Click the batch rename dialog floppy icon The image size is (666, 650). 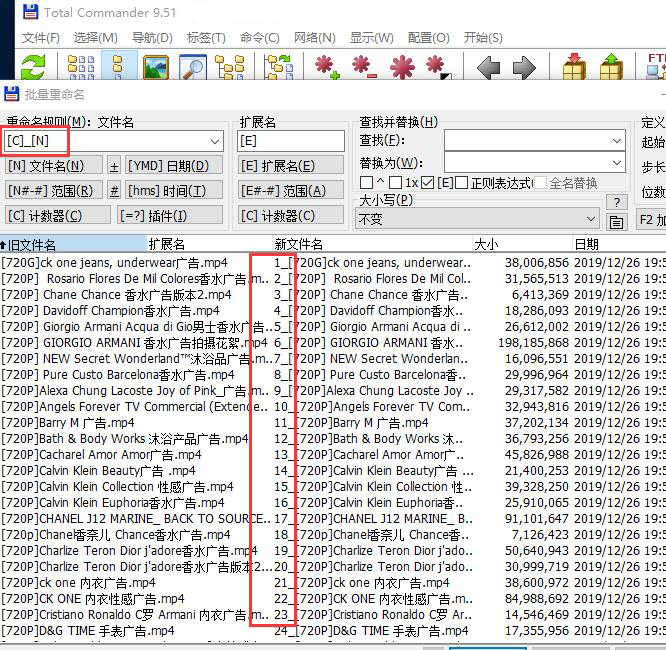tap(11, 94)
